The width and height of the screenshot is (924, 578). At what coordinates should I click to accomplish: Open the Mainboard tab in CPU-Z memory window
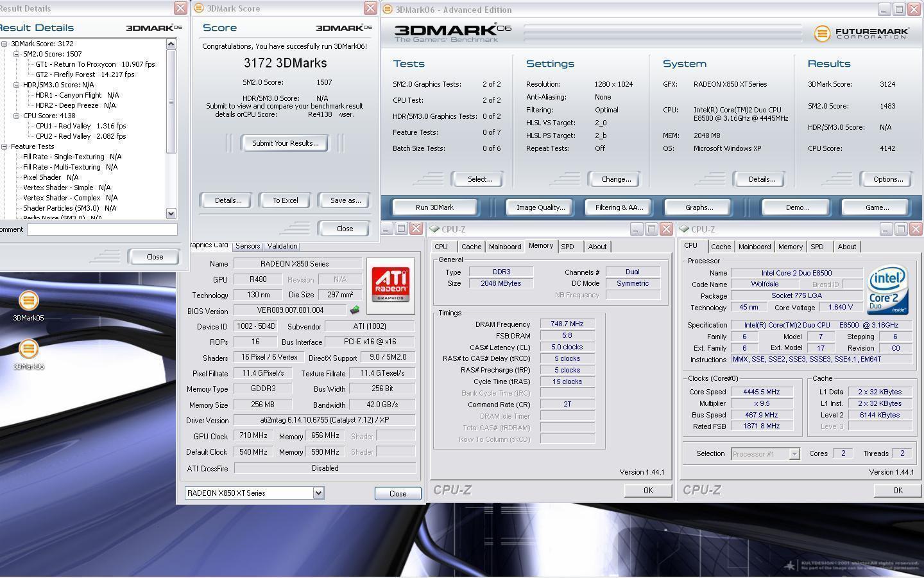505,247
